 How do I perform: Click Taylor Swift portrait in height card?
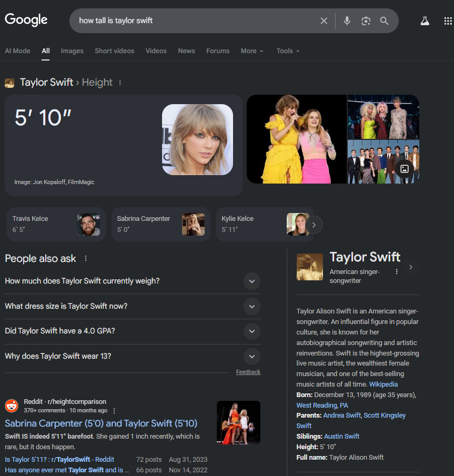point(197,139)
